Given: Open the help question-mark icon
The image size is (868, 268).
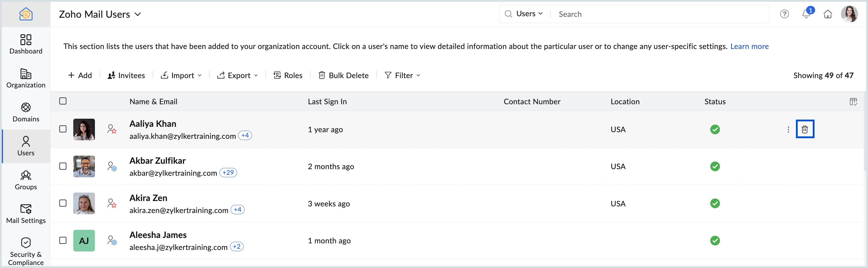Looking at the screenshot, I should pyautogui.click(x=785, y=14).
